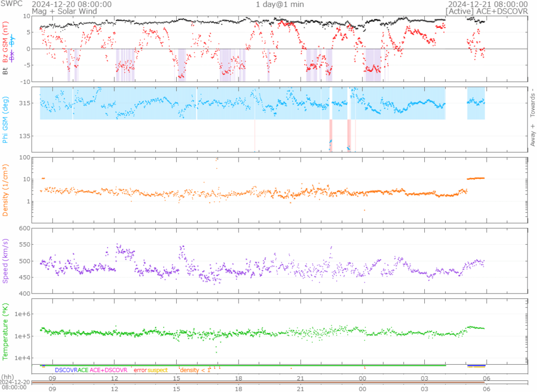Select the green ACE legend entry
This screenshot has height=392, width=537.
click(x=83, y=371)
